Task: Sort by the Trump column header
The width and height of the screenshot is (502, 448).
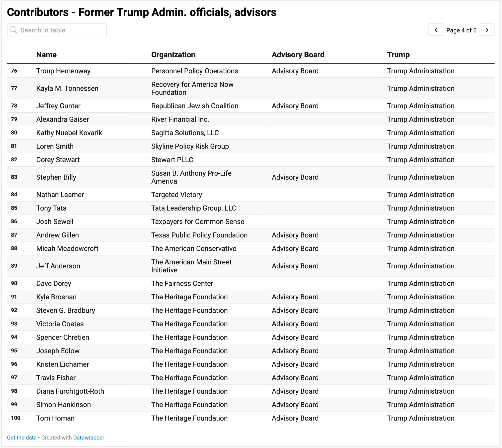Action: pos(398,55)
